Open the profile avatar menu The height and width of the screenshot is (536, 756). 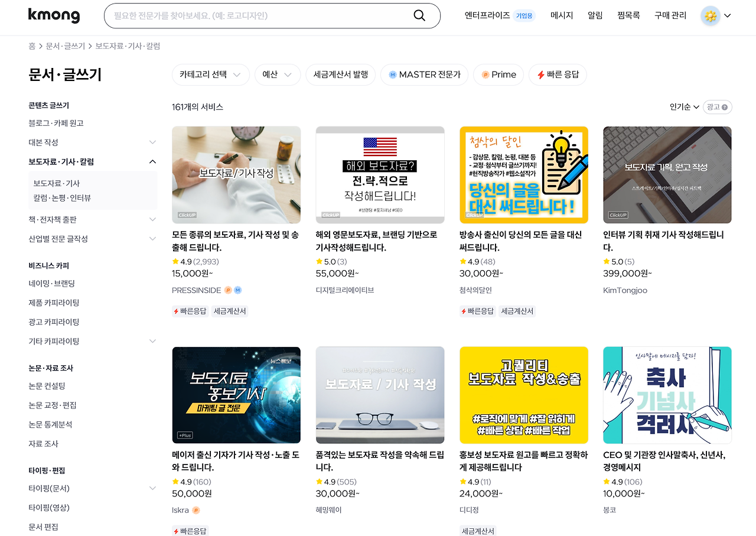tap(716, 16)
